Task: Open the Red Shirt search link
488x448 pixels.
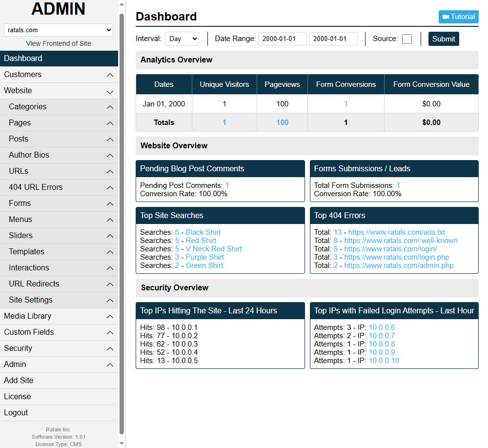Action: click(201, 241)
